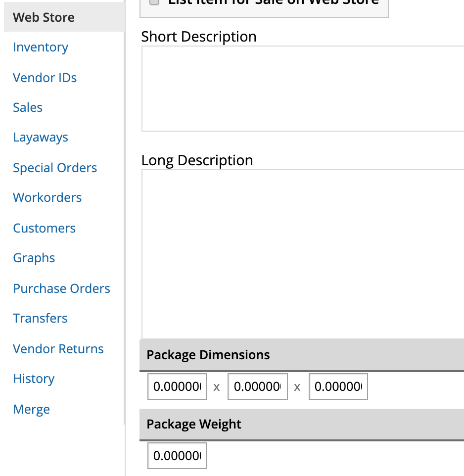Image resolution: width=464 pixels, height=476 pixels.
Task: Navigate to Layaways
Action: click(x=41, y=138)
